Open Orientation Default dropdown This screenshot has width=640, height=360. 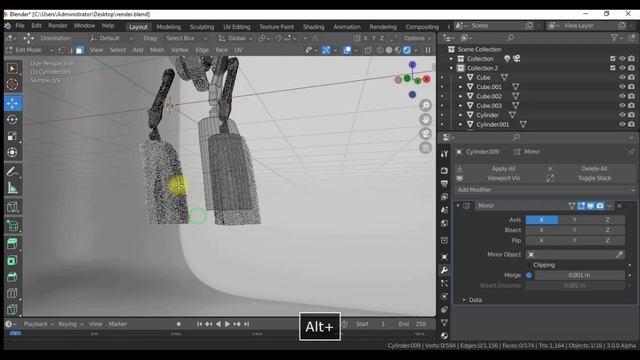tap(111, 38)
